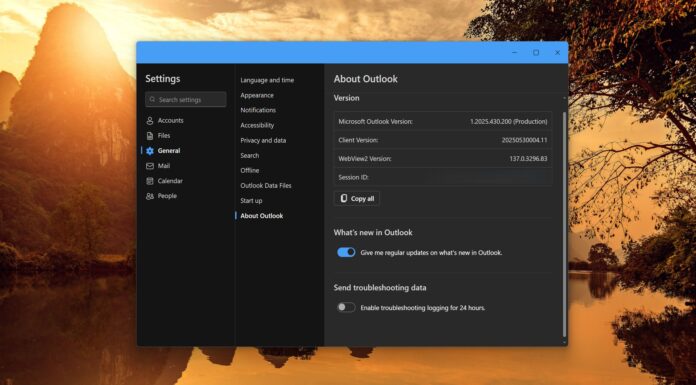The width and height of the screenshot is (696, 385).
Task: Click the What's new in Outlook heading
Action: pos(373,232)
